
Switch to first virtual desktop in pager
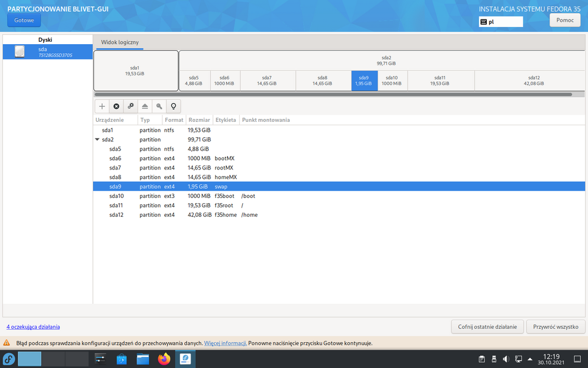[29, 359]
